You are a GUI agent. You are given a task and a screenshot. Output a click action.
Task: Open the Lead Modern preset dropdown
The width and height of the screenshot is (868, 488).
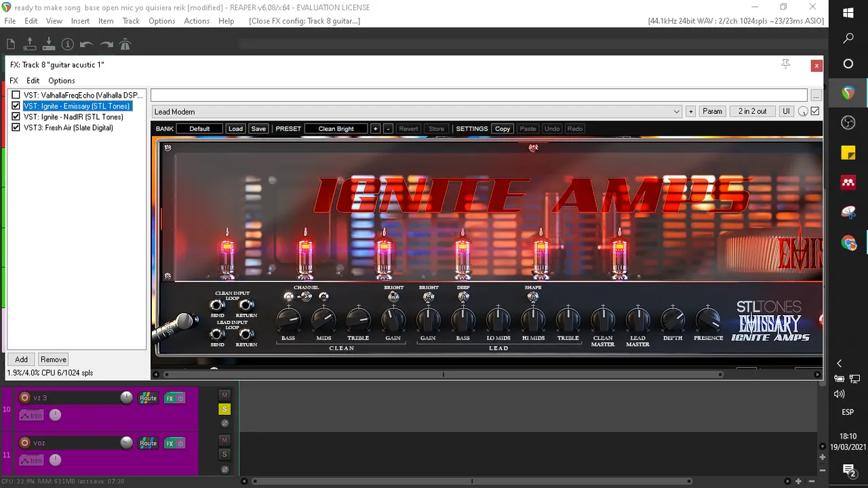coord(416,111)
